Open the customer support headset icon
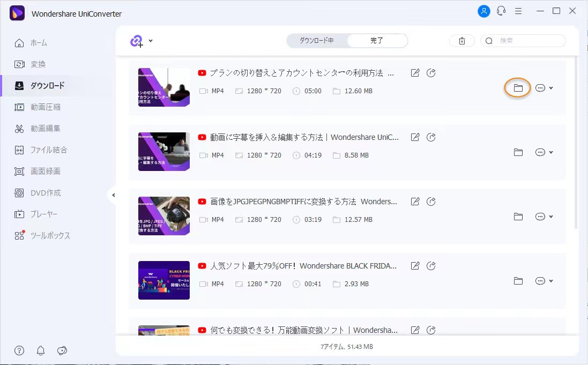This screenshot has height=365, width=588. 501,11
